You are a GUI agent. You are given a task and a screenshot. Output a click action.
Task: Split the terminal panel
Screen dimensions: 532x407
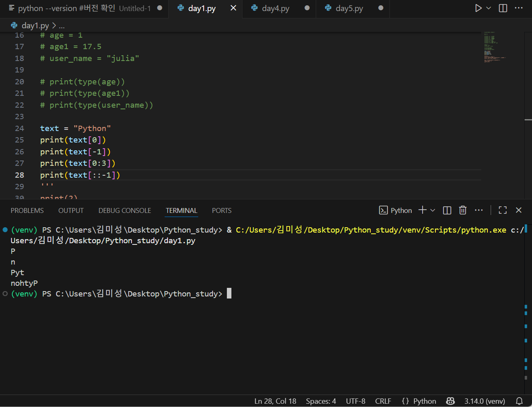(x=447, y=210)
